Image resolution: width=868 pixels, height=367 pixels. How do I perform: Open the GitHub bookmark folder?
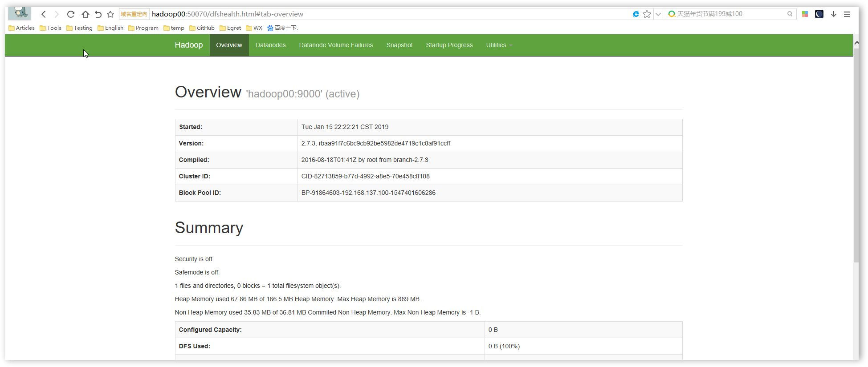tap(202, 28)
